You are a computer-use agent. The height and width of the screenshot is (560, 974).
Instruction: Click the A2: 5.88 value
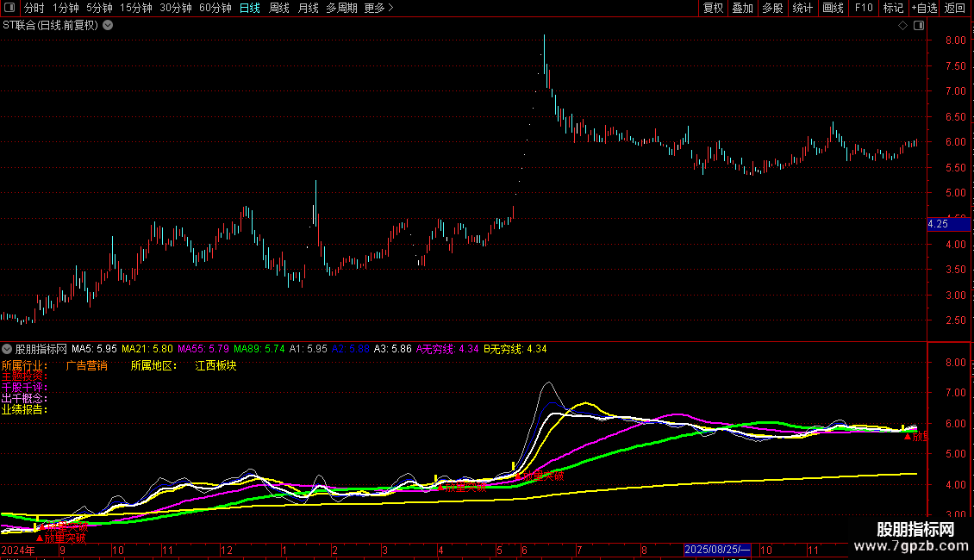[x=350, y=349]
